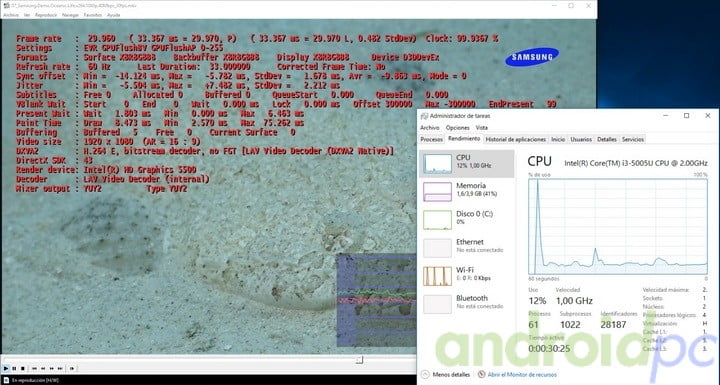Select the Bluetooth performance item

(467, 304)
